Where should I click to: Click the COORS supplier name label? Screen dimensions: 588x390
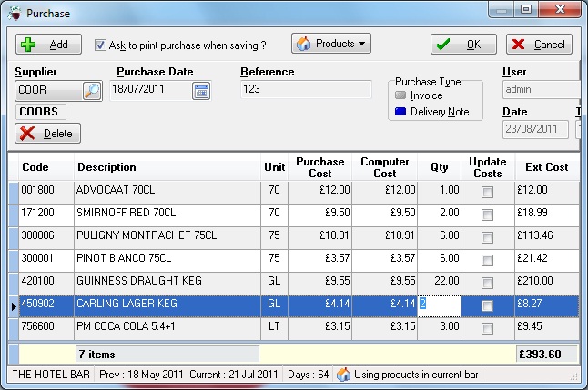pos(40,112)
